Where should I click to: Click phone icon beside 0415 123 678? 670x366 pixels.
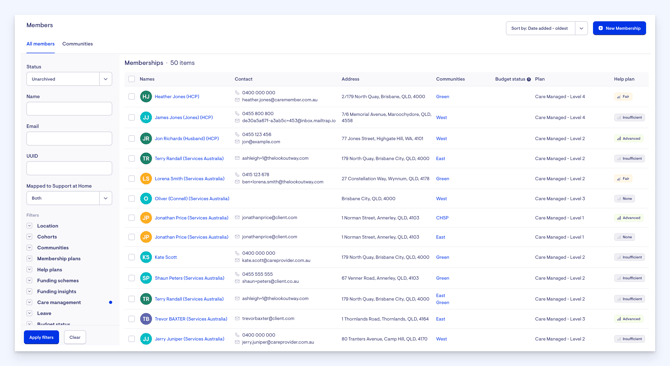[237, 175]
